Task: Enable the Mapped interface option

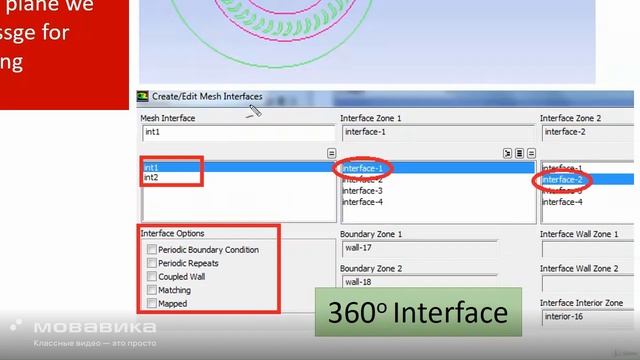Action: pos(151,303)
